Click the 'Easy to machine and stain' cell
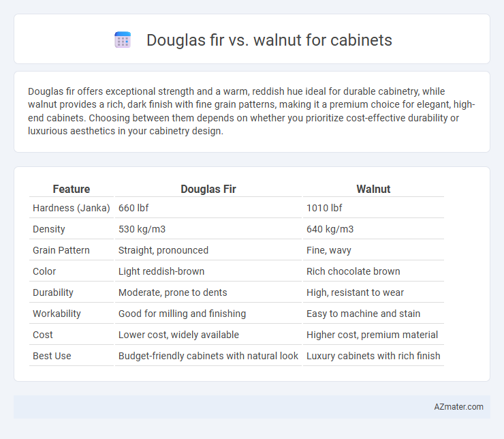 [x=373, y=314]
